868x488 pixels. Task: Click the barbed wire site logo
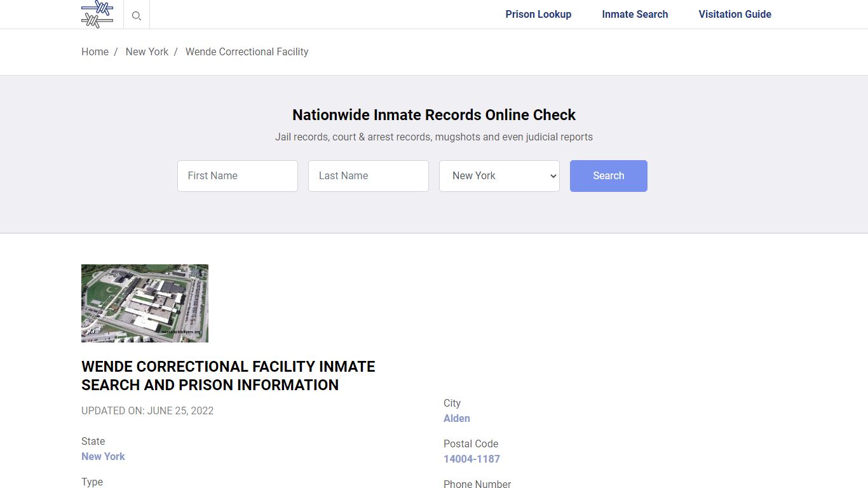click(97, 14)
